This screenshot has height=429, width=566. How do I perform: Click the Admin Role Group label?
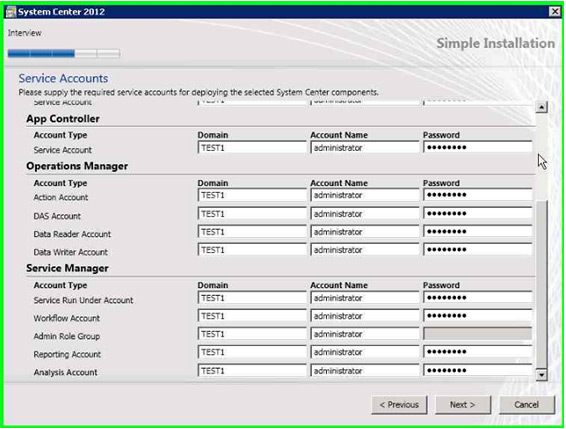[x=67, y=336]
